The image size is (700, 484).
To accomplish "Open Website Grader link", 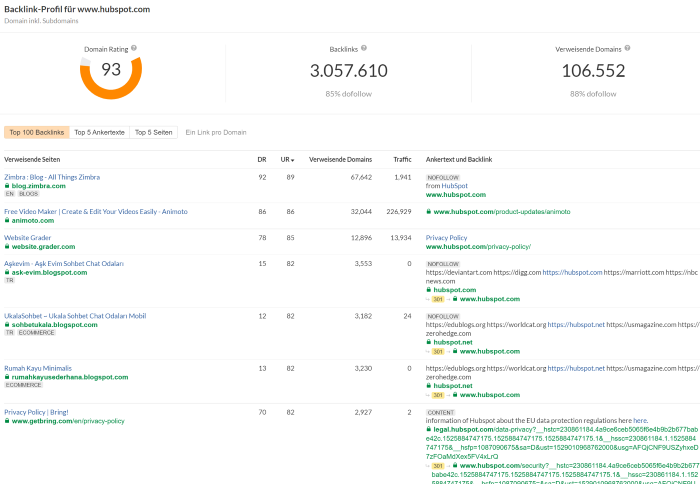I will [x=28, y=238].
